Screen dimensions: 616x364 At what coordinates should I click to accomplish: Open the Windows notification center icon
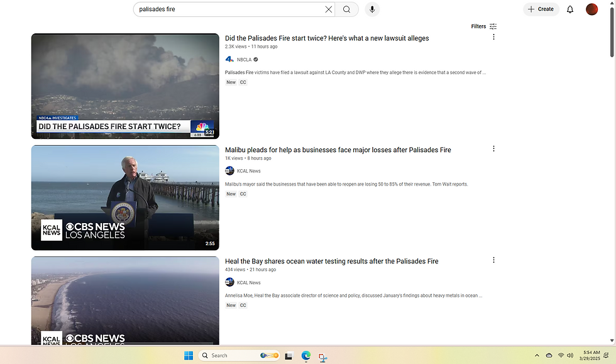606,356
